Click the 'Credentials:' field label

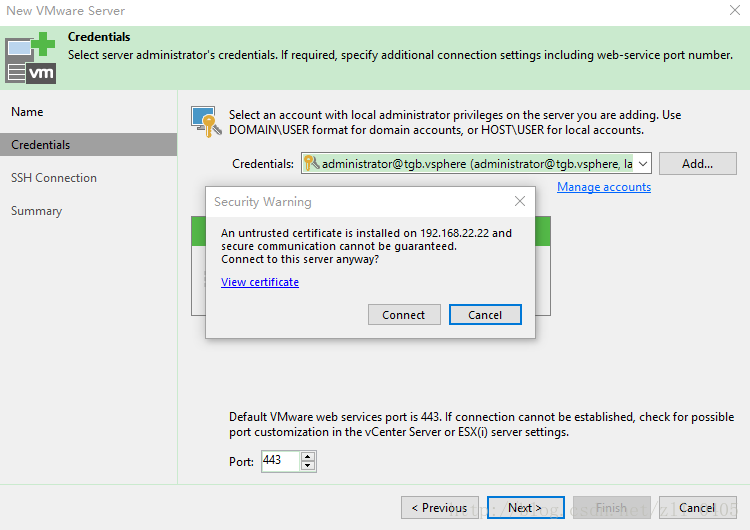pos(263,164)
